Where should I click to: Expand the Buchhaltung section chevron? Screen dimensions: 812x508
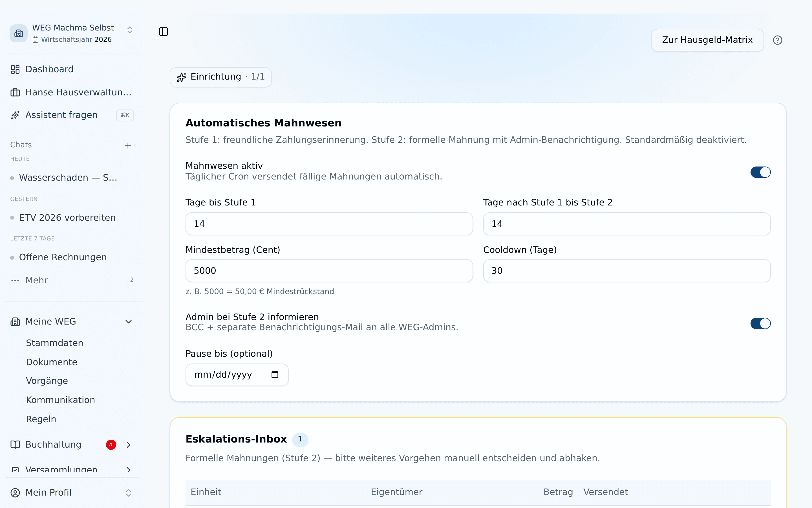[x=129, y=444]
